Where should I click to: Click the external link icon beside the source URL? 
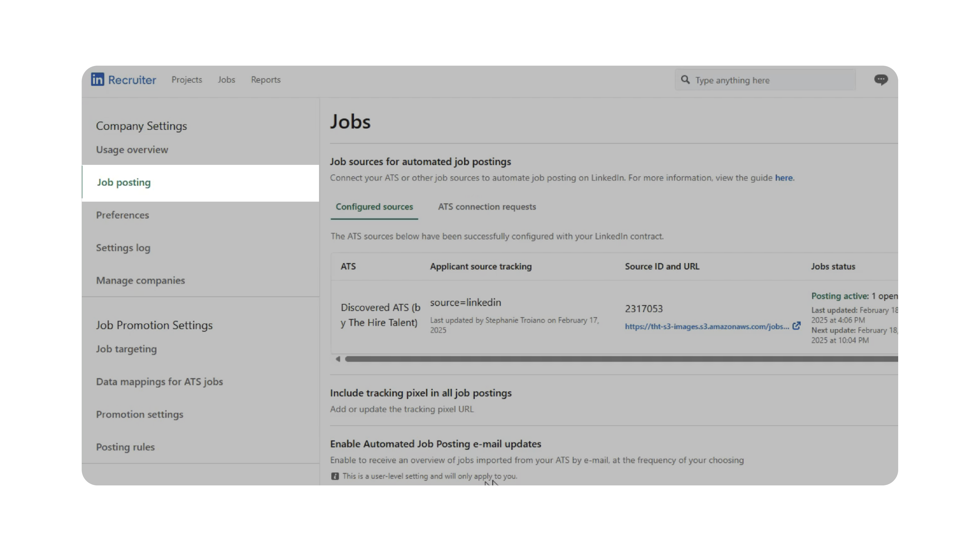[796, 326]
